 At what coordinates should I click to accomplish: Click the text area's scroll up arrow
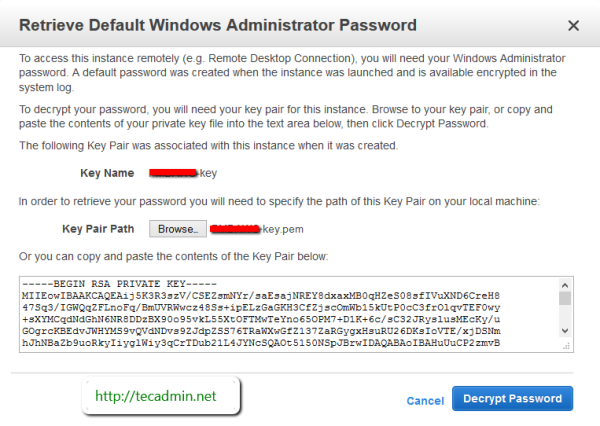click(x=565, y=284)
